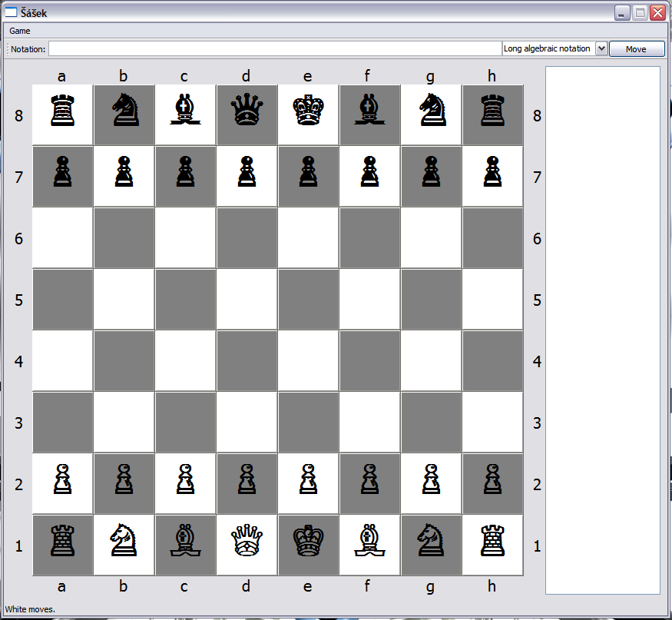672x620 pixels.
Task: Select the black bishop on c8
Action: click(186, 110)
